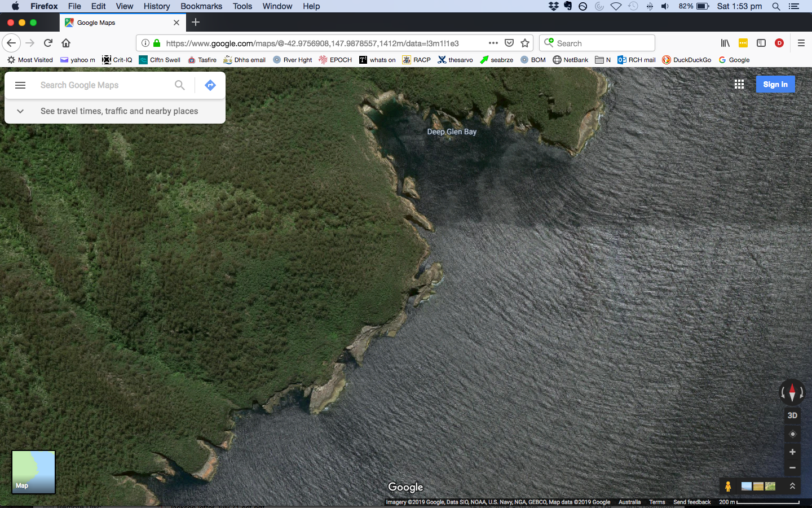Toggle the 3D view button

(792, 415)
